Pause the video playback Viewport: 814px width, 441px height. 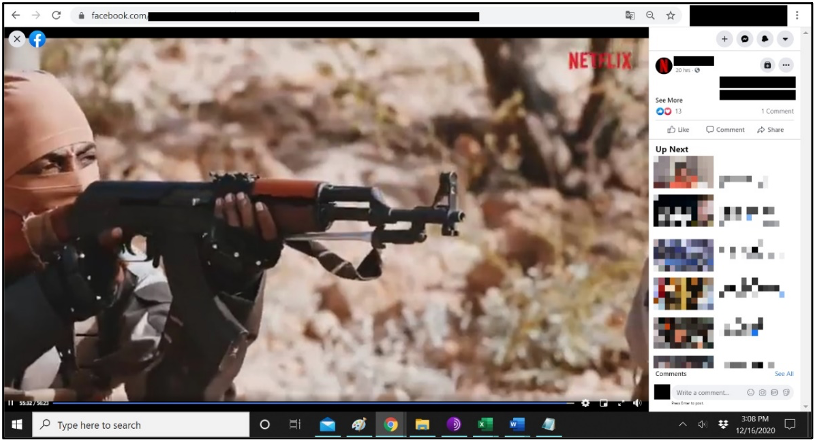point(11,403)
